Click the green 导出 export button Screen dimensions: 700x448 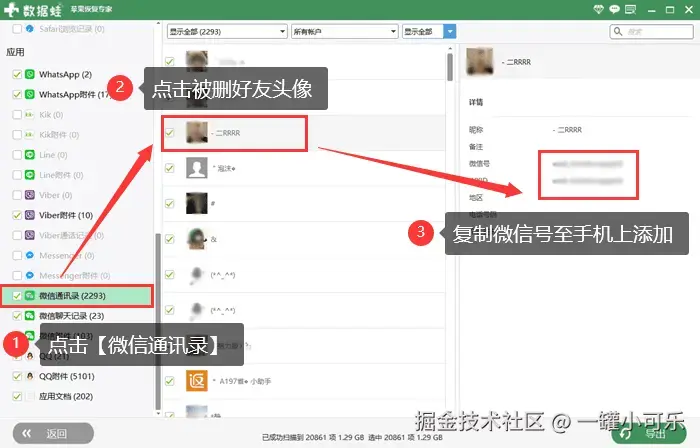point(649,433)
